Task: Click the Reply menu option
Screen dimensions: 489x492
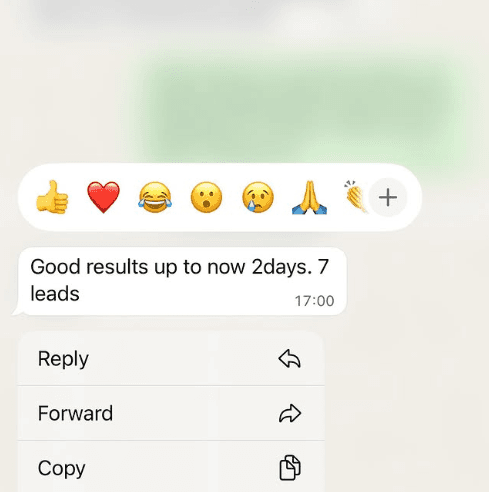Action: 171,359
